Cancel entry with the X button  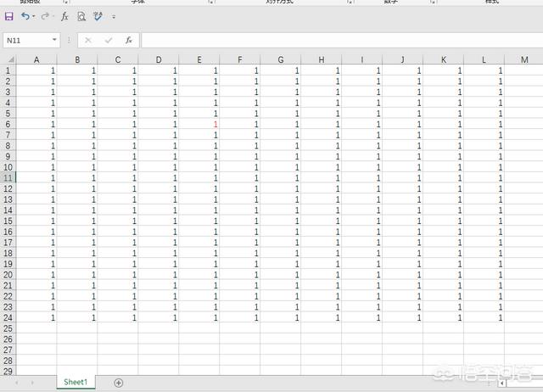coord(88,41)
